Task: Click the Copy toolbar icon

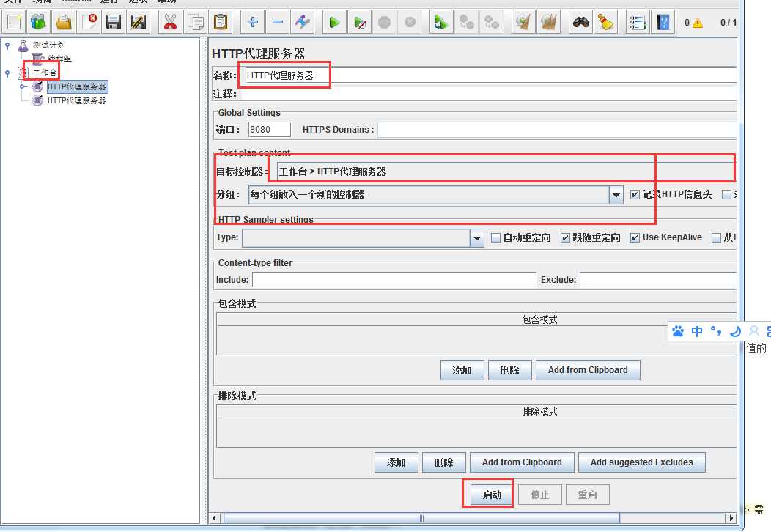Action: click(195, 22)
